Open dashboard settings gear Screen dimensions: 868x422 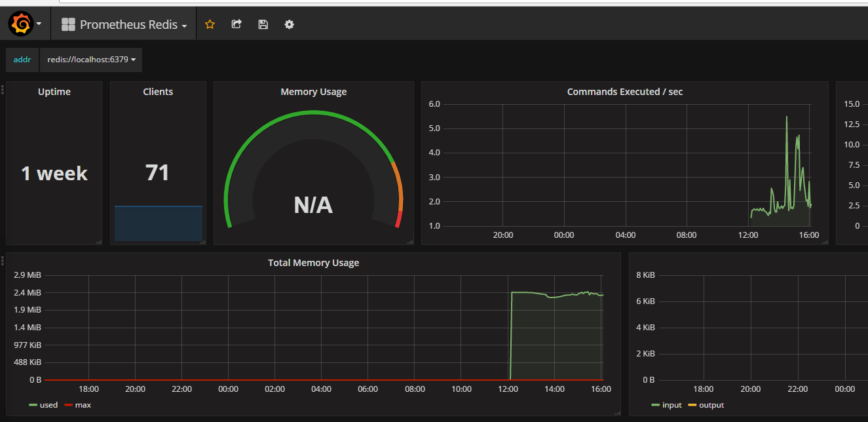point(289,24)
